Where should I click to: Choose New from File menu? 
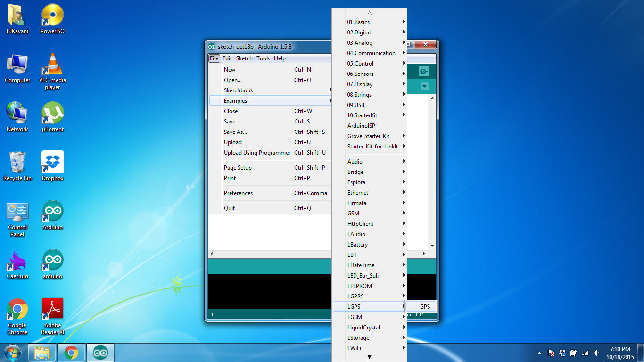click(271, 70)
